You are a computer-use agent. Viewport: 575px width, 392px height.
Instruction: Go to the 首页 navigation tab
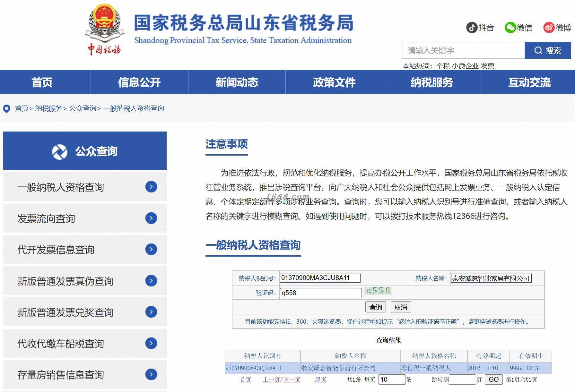pos(42,82)
